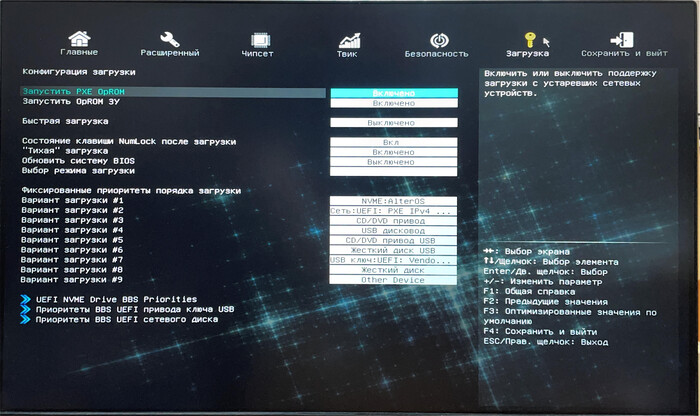Switch NumLock state value Вкл
Image resolution: width=700 pixels, height=416 pixels.
tap(393, 142)
